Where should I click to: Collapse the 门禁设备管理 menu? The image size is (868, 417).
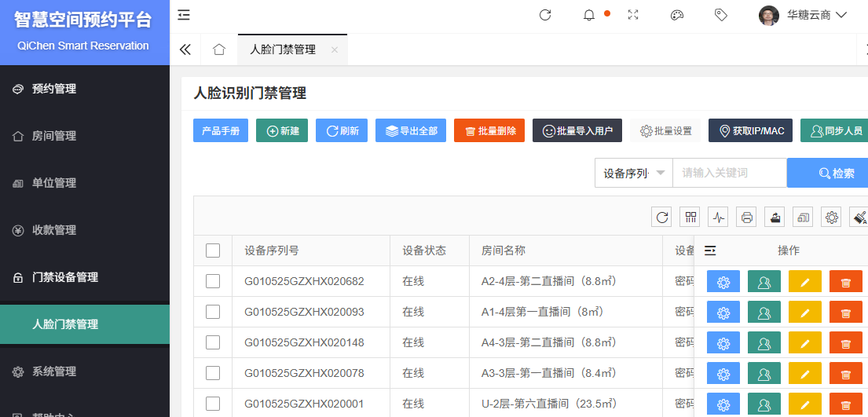pos(85,277)
